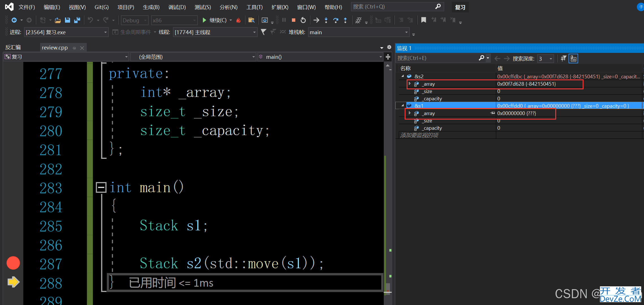Click the step out icon
Screen dimensions: 644x305
point(345,20)
